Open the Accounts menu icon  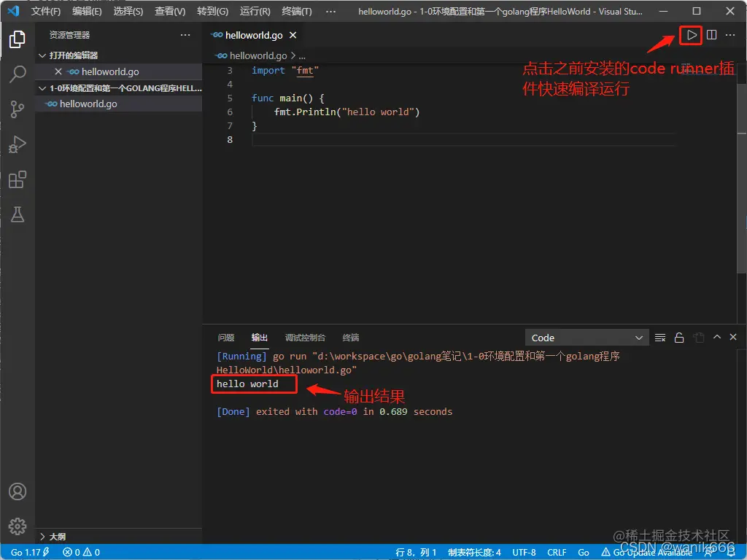tap(18, 491)
